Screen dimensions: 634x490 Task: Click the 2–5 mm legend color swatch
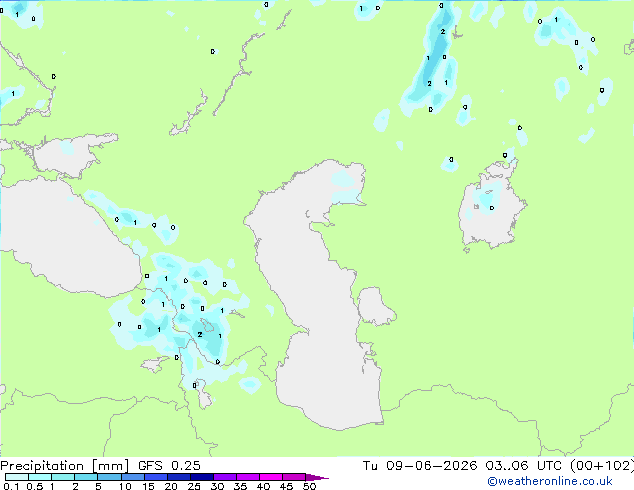pos(86,477)
